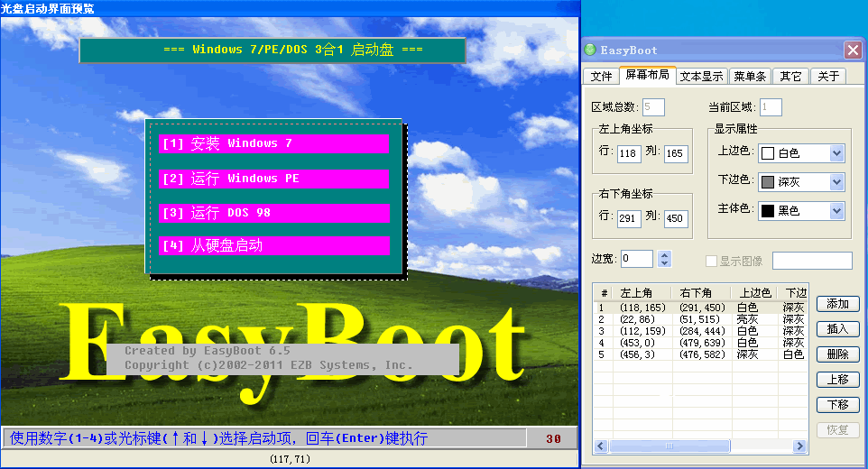868x469 pixels.
Task: Increase 边宽 with the spinner arrows
Action: pyautogui.click(x=665, y=255)
